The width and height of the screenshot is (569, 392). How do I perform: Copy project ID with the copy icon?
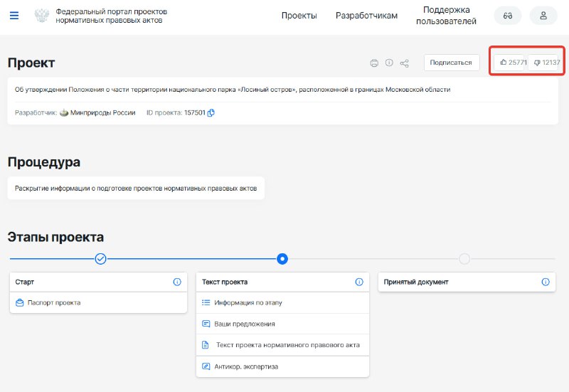point(211,113)
